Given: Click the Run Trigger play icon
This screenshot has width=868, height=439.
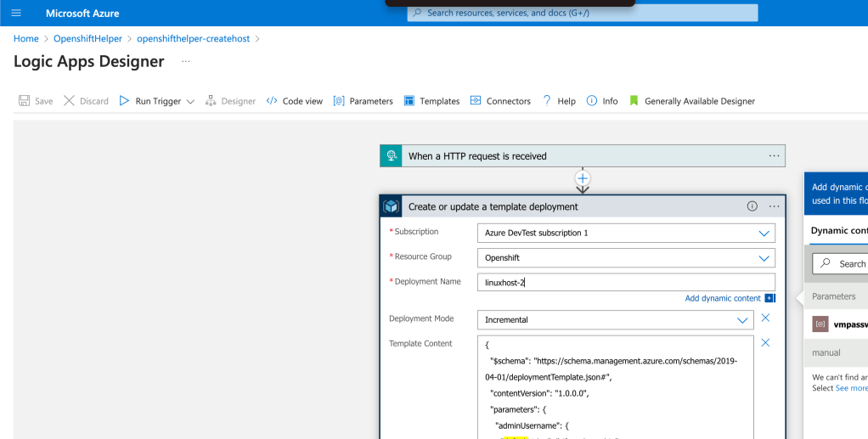Looking at the screenshot, I should 125,101.
